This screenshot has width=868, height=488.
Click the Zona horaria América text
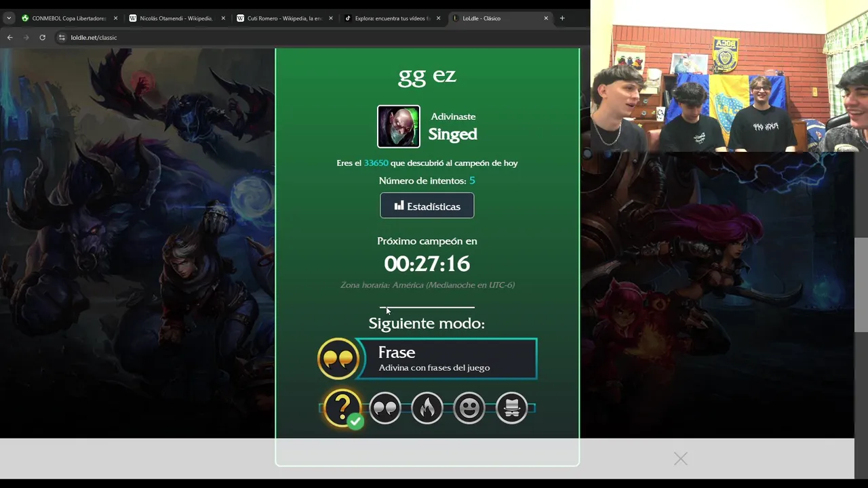tap(427, 285)
